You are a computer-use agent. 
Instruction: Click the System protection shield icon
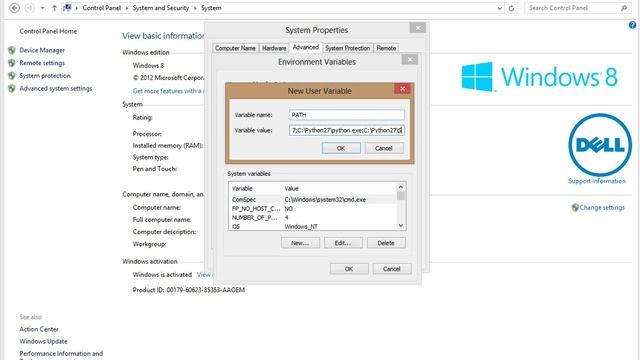point(12,76)
